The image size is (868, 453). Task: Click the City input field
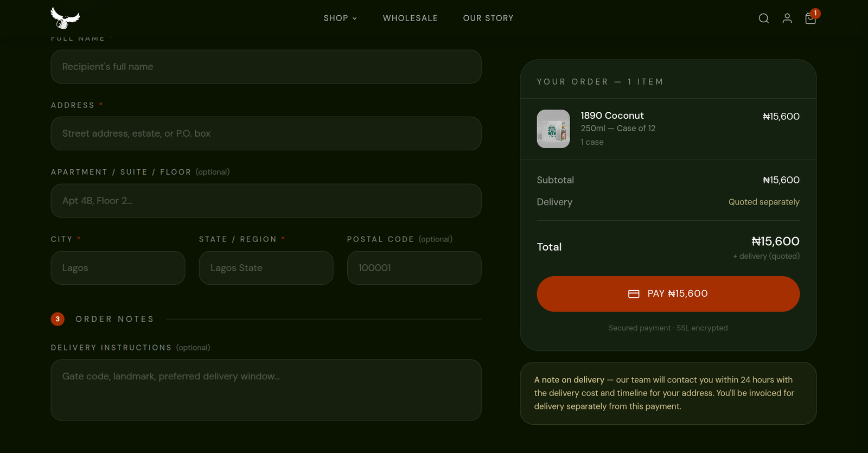coord(118,268)
